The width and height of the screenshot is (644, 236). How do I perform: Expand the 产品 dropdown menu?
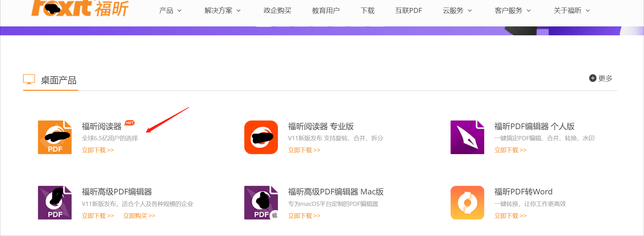click(x=170, y=11)
